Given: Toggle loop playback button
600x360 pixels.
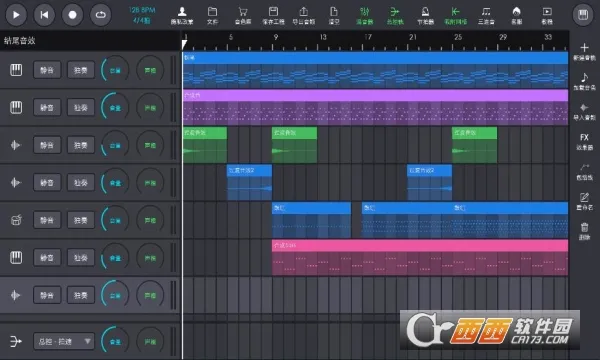Looking at the screenshot, I should [101, 15].
